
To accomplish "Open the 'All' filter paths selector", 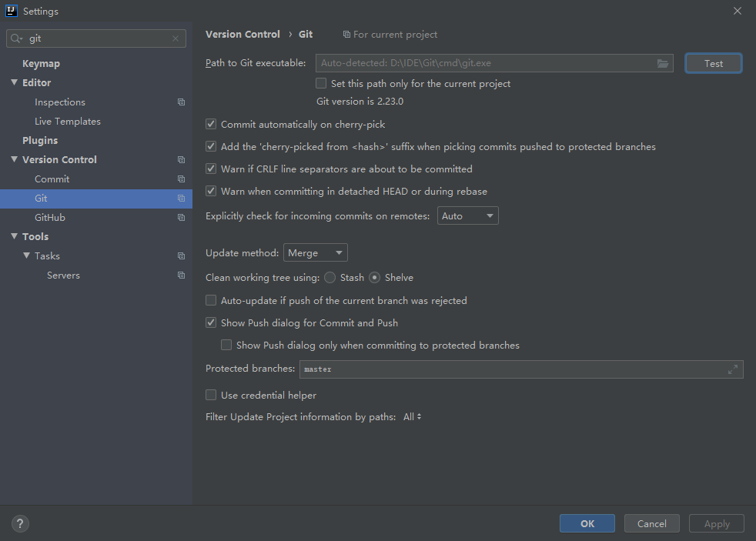I will click(412, 416).
